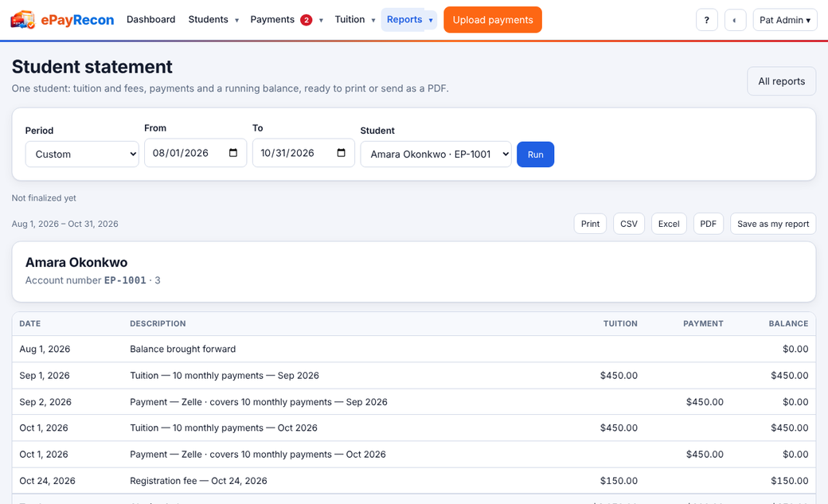Click the 'Aug 1, 2026 – Oct 31, 2026' range text
This screenshot has width=828, height=504.
(x=65, y=224)
